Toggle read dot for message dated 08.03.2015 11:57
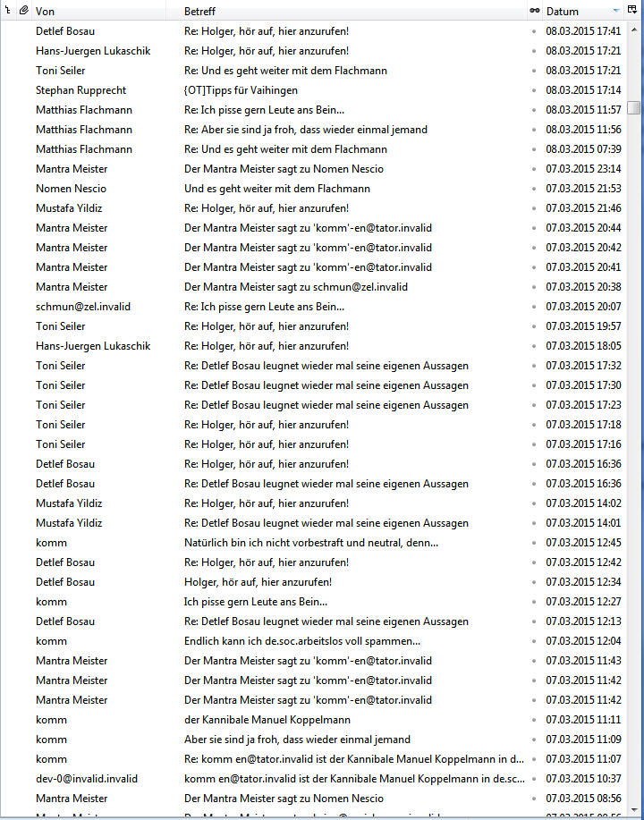Image resolution: width=644 pixels, height=820 pixels. [534, 110]
